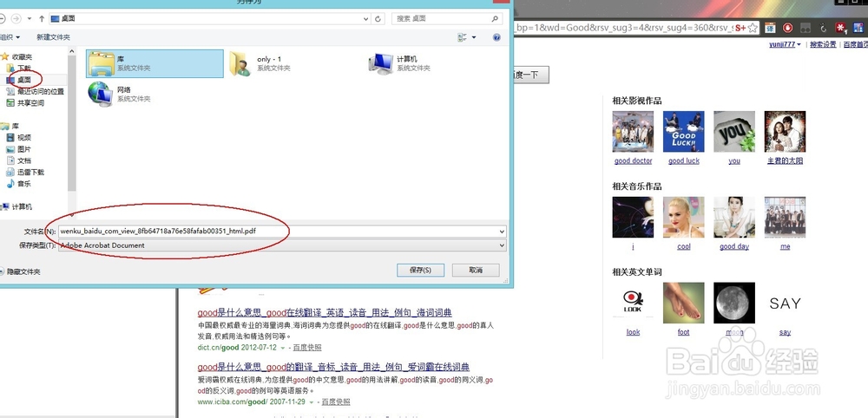This screenshot has width=868, height=418.
Task: Collapse folders with 隐藏文件夹
Action: pyautogui.click(x=21, y=271)
